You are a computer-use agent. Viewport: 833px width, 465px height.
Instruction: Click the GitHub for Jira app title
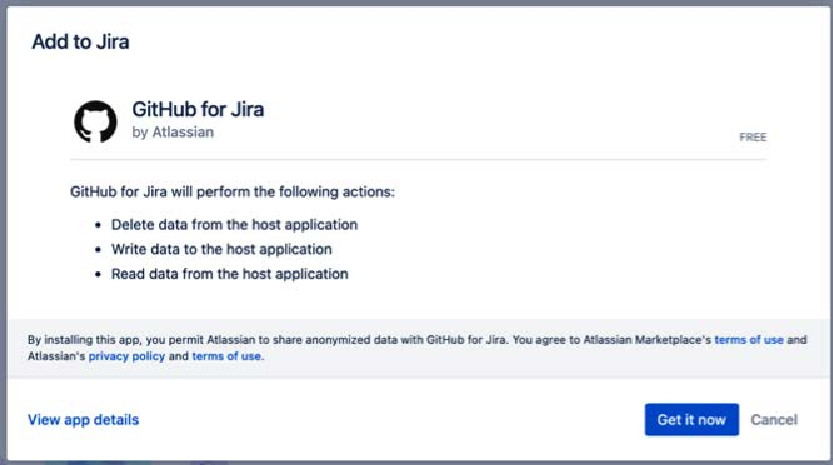tap(198, 109)
